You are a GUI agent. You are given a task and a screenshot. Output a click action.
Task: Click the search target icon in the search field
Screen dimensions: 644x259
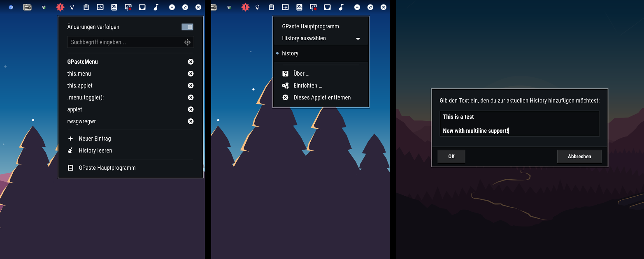(187, 42)
